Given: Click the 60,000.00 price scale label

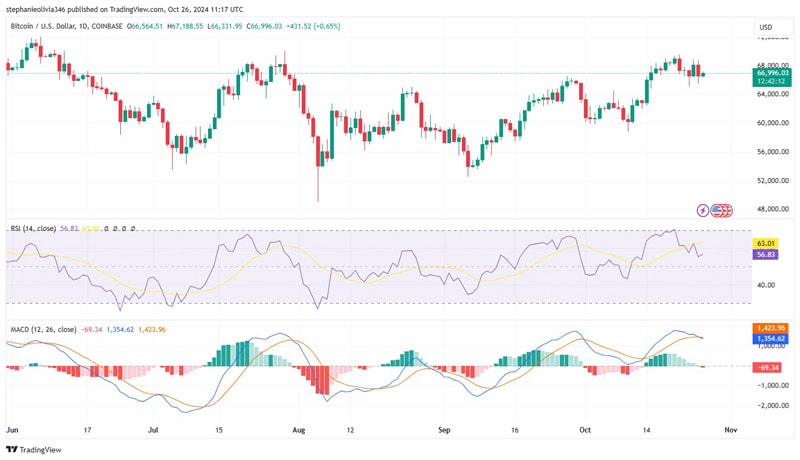Looking at the screenshot, I should [x=772, y=123].
